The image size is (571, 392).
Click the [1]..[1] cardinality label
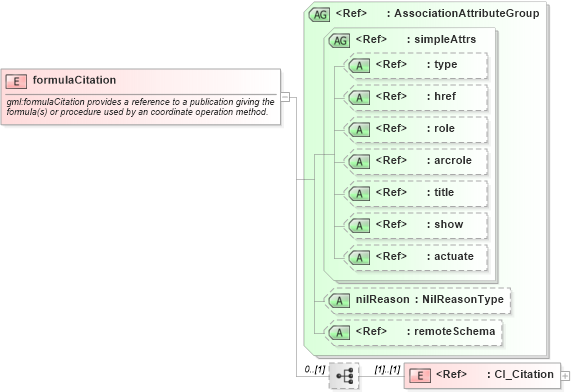point(387,369)
